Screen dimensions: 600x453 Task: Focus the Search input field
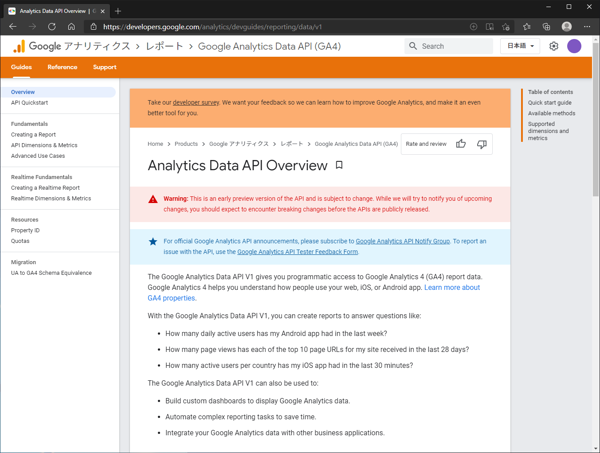pos(449,46)
